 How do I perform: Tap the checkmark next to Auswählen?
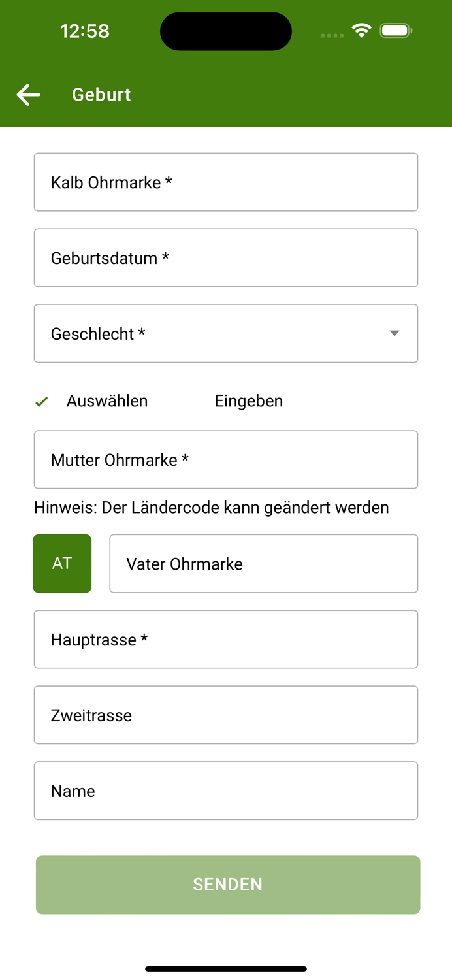pyautogui.click(x=41, y=400)
